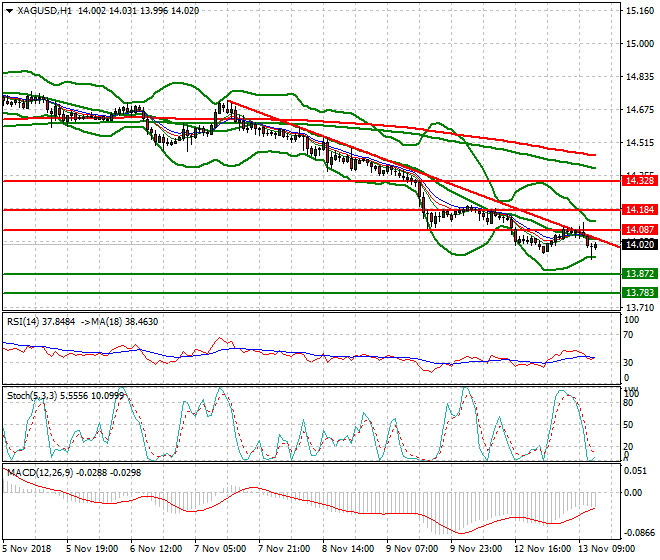
Task: Click the 13.710 value on price axis
Action: click(x=639, y=308)
